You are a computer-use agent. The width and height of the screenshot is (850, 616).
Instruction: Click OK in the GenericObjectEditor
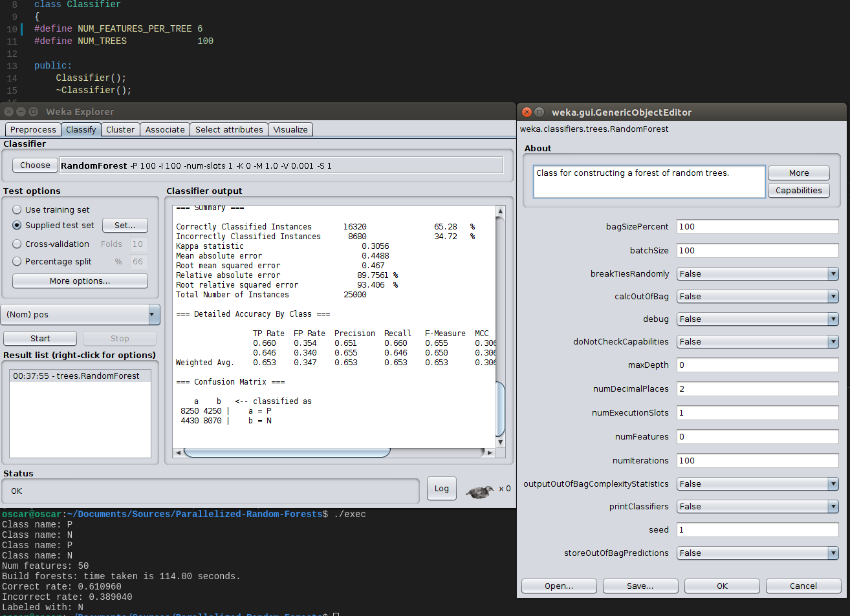coord(722,586)
